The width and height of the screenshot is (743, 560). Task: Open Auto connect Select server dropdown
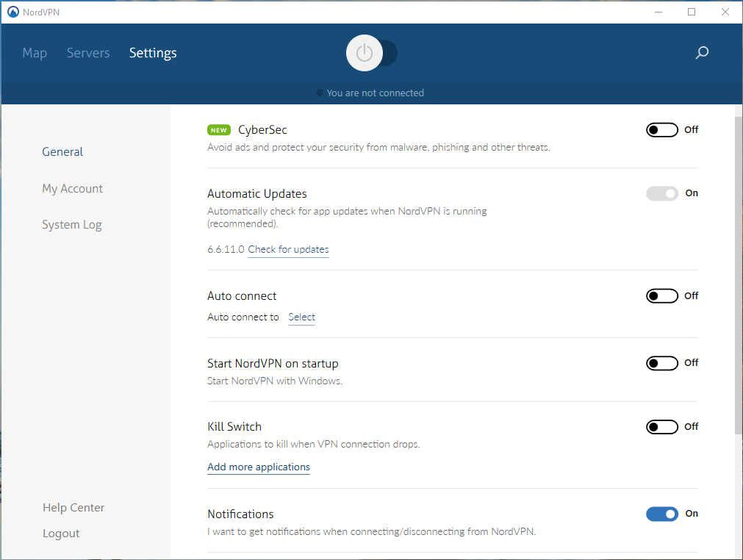pyautogui.click(x=301, y=317)
